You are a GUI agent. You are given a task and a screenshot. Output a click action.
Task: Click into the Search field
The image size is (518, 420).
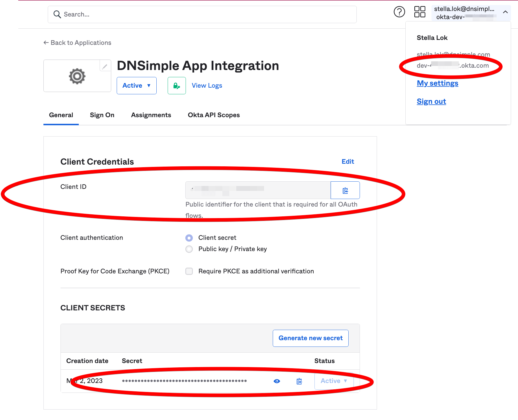(x=202, y=14)
